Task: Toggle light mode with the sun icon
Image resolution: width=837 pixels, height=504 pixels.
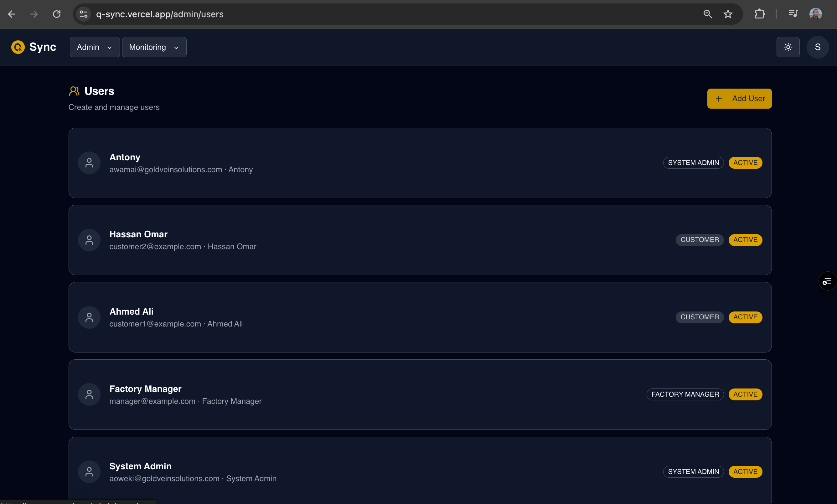Action: 788,47
